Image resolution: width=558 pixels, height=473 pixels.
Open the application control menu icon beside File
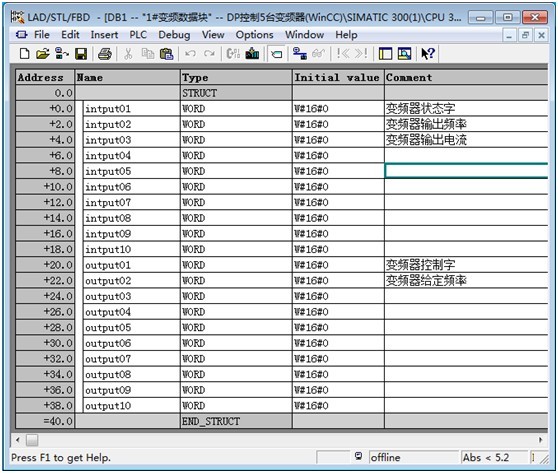coord(21,35)
